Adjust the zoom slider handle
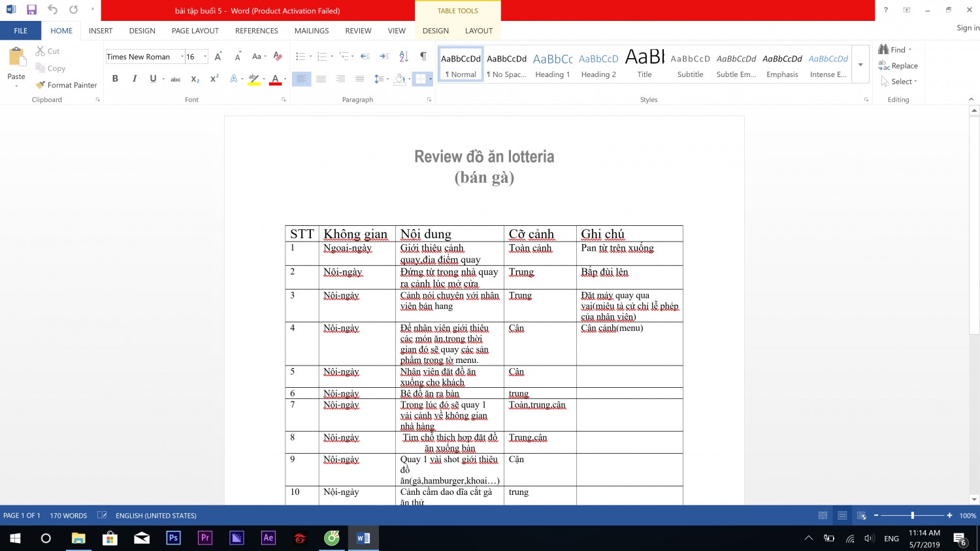The image size is (980, 551). click(x=912, y=516)
